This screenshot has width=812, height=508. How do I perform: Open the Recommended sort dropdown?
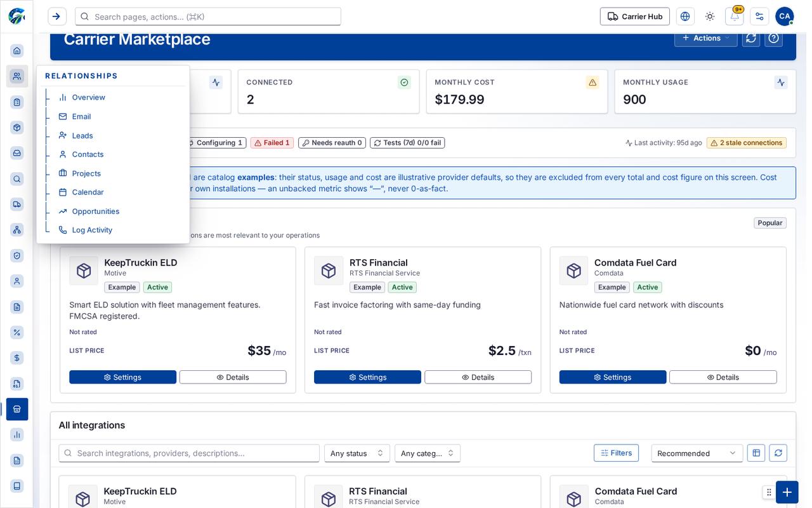697,453
